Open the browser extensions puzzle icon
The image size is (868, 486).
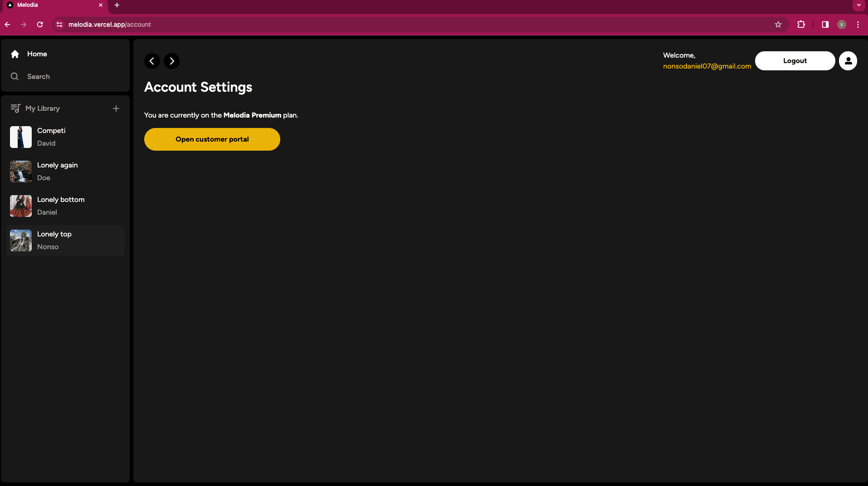[801, 25]
